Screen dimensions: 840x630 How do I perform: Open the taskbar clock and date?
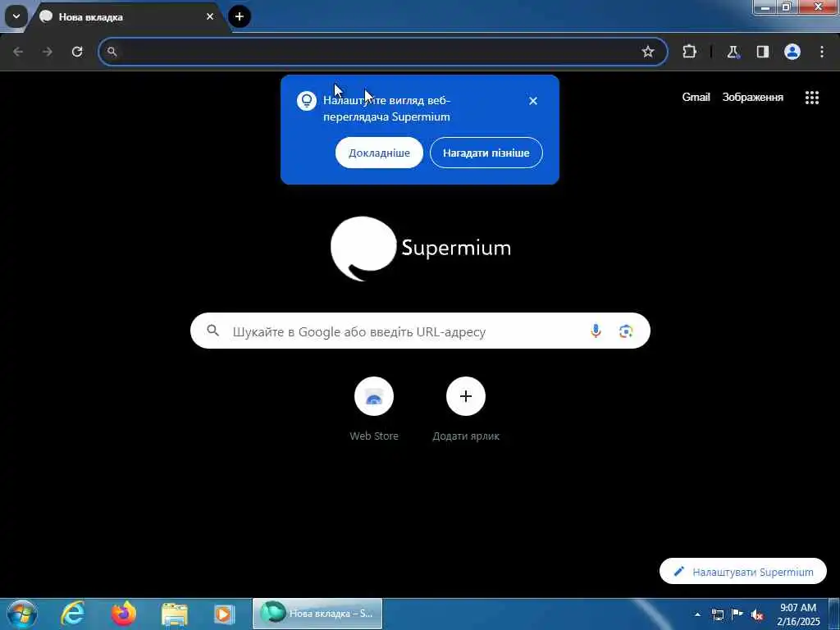click(x=798, y=614)
